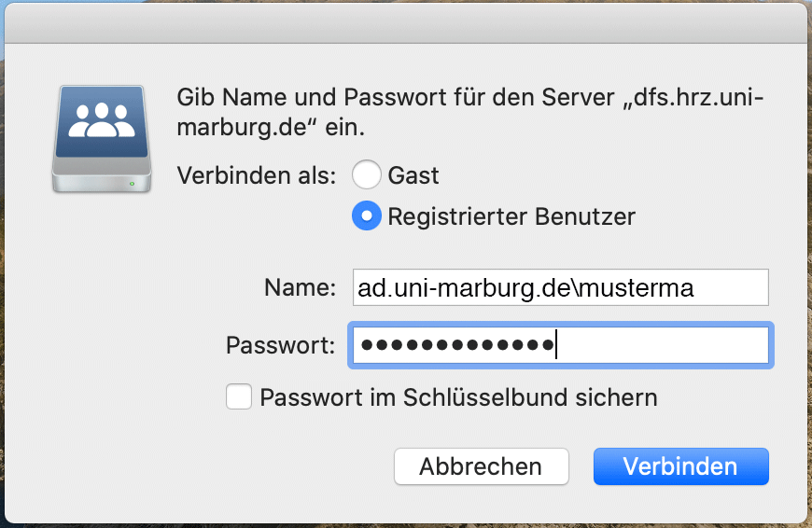Focus the Passwort input field
Screen dimensions: 812x528
point(561,345)
